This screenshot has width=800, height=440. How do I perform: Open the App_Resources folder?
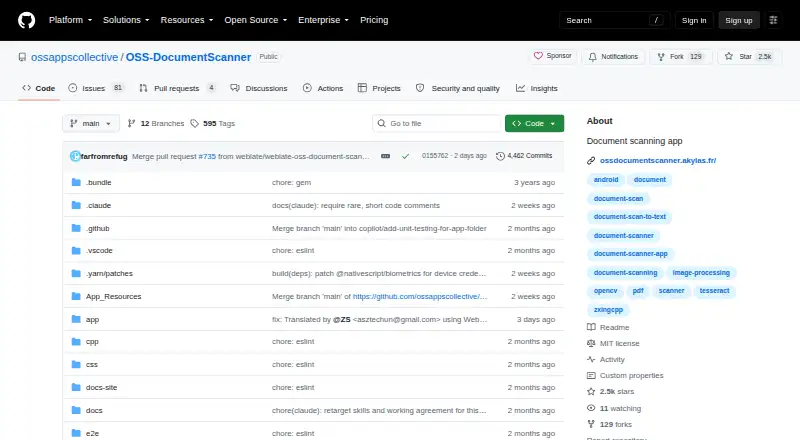tap(113, 297)
